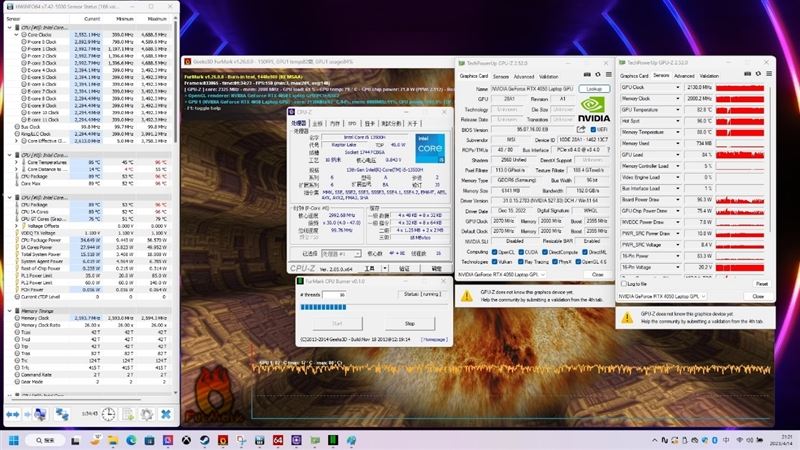
Task: Switch to Sensors tab in left GPU-Z window
Action: coord(501,76)
